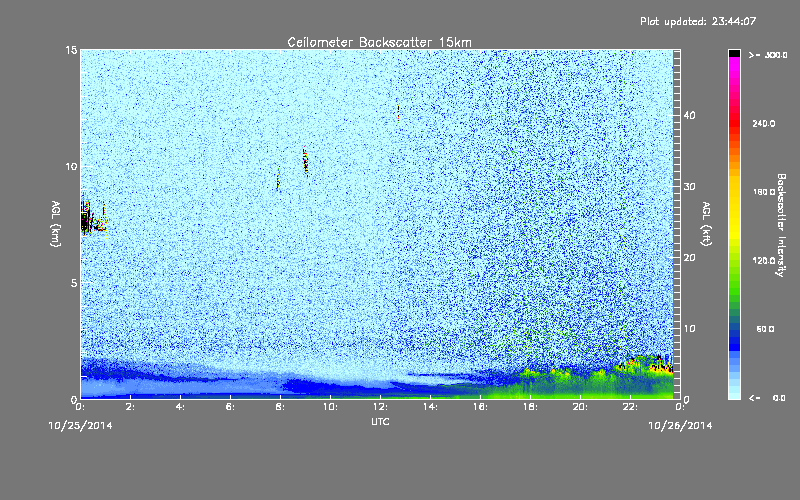This screenshot has width=800, height=500.
Task: Click the 14: hour tick label
Action: (430, 407)
